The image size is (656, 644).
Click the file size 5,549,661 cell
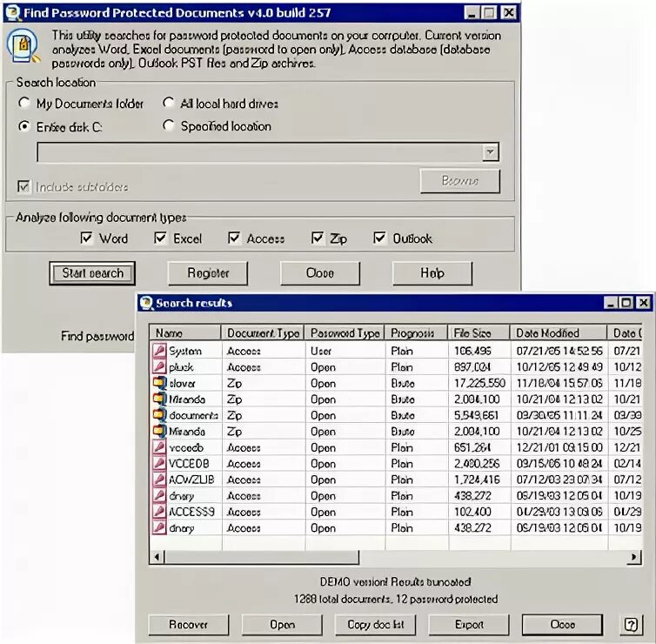476,415
